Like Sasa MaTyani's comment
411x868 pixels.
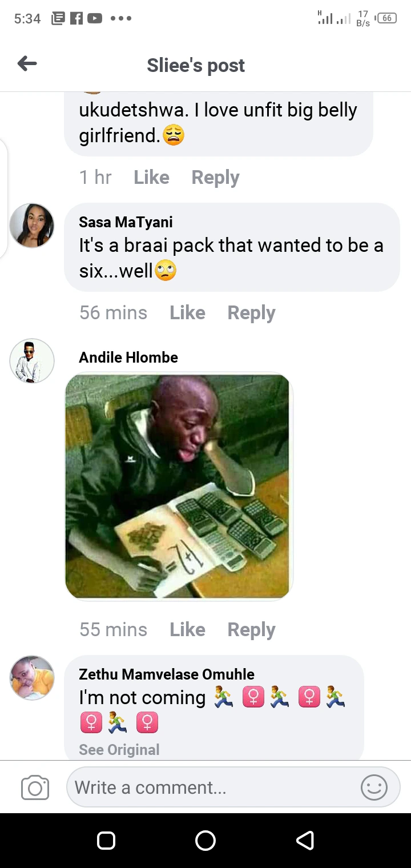click(x=187, y=312)
